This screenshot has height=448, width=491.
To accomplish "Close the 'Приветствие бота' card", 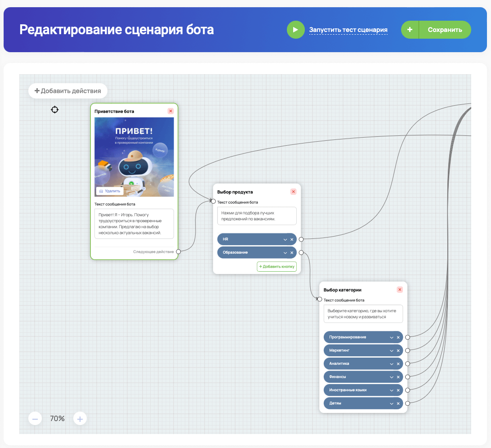I will point(171,111).
